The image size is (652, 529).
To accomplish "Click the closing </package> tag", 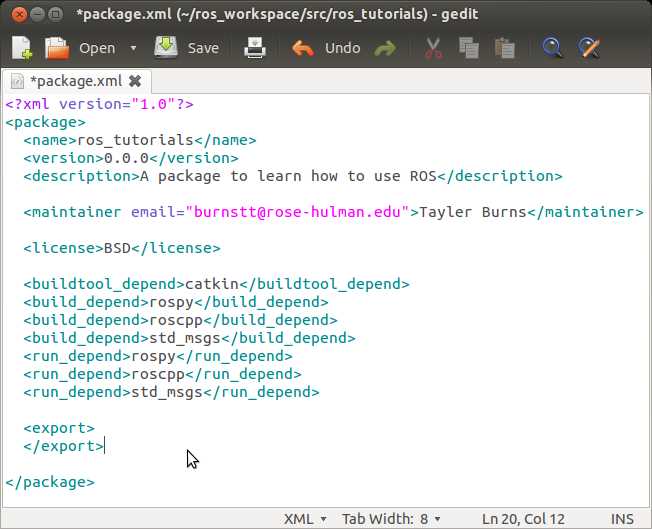I will point(50,482).
